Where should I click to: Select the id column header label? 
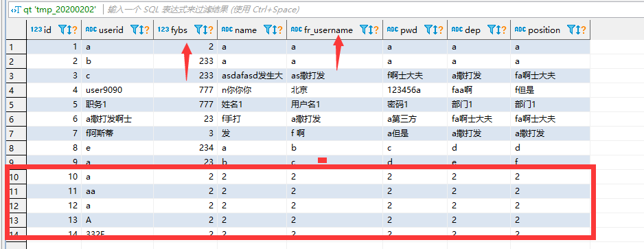[x=47, y=30]
